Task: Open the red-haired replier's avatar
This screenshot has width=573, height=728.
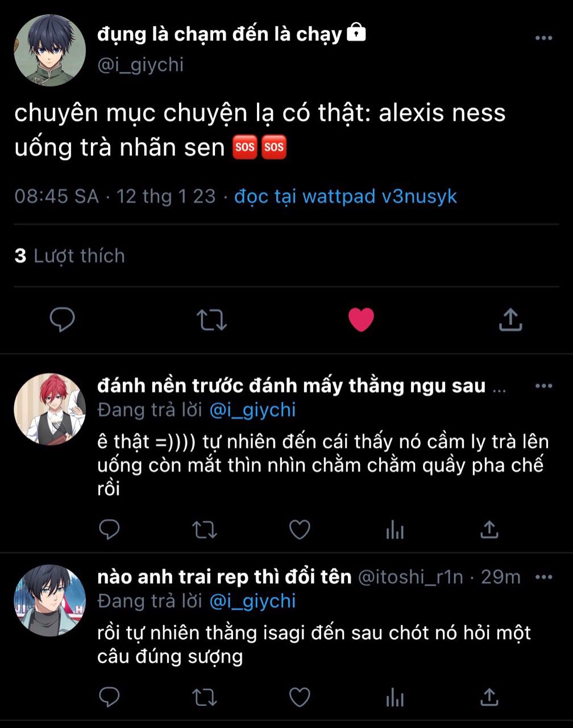Action: click(49, 409)
